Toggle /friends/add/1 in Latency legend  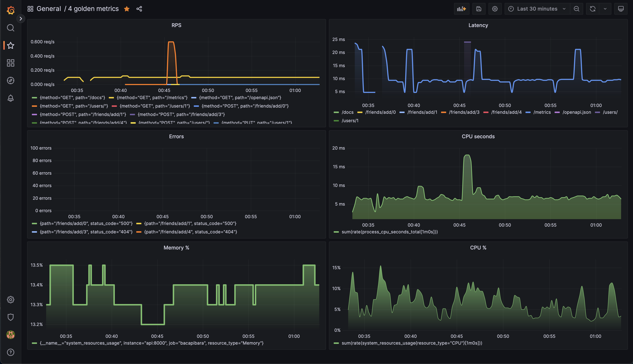pos(422,112)
